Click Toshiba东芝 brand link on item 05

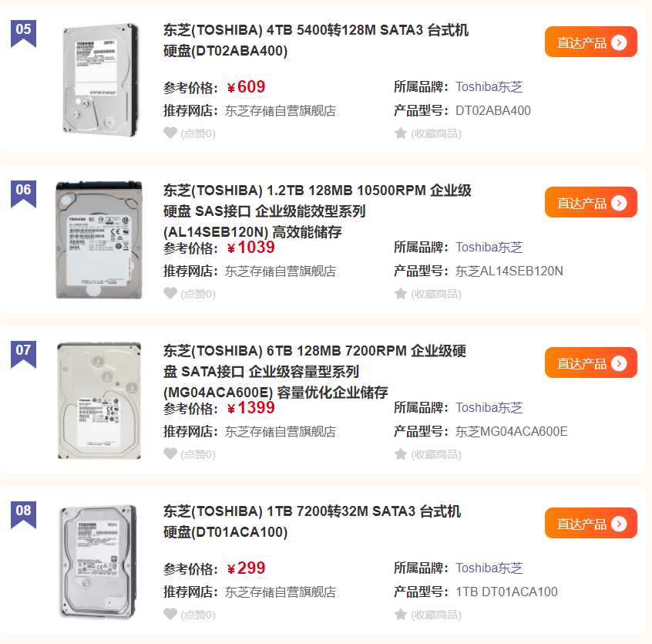489,87
